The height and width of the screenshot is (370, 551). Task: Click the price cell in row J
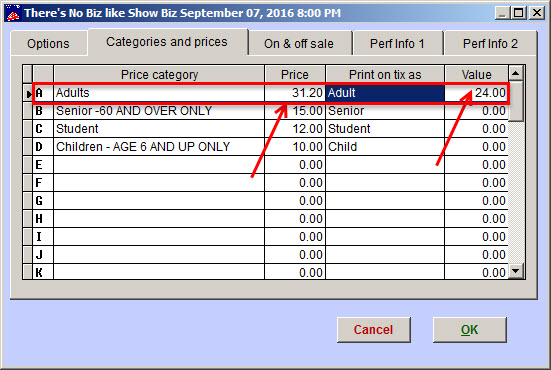click(x=295, y=254)
